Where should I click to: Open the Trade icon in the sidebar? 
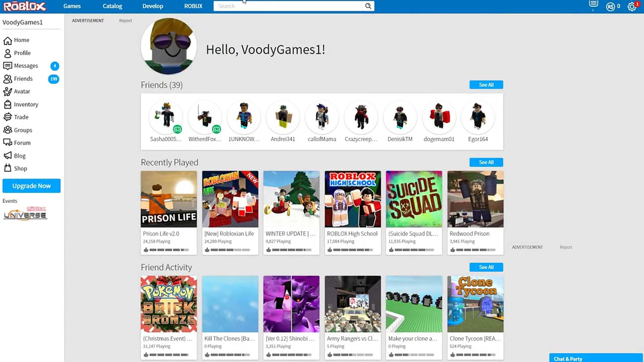click(x=7, y=117)
